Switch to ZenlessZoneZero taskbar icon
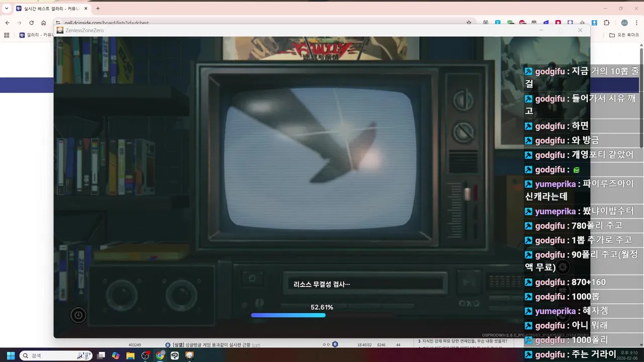Viewport: 644px width, 362px height. click(x=190, y=355)
